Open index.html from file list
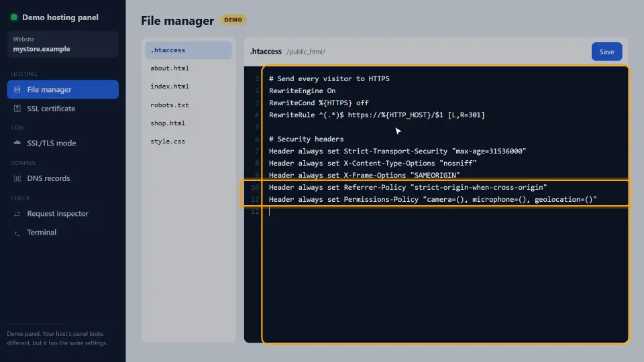The image size is (644, 362). pyautogui.click(x=189, y=86)
